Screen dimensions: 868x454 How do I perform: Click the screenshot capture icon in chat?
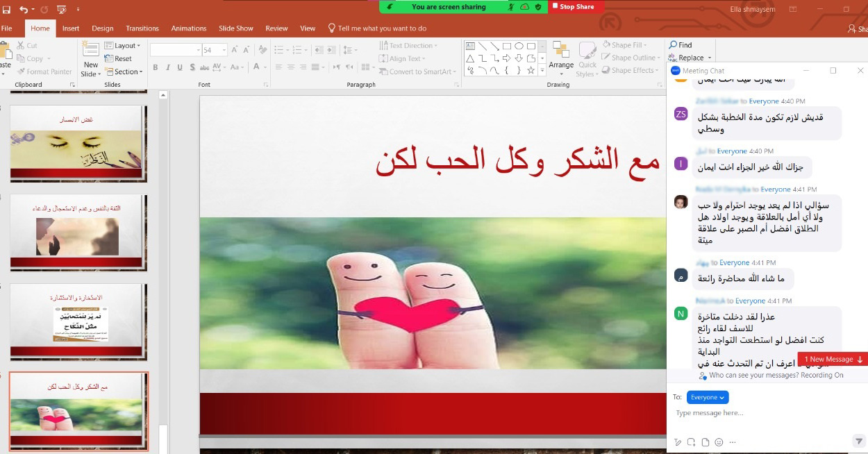point(692,442)
